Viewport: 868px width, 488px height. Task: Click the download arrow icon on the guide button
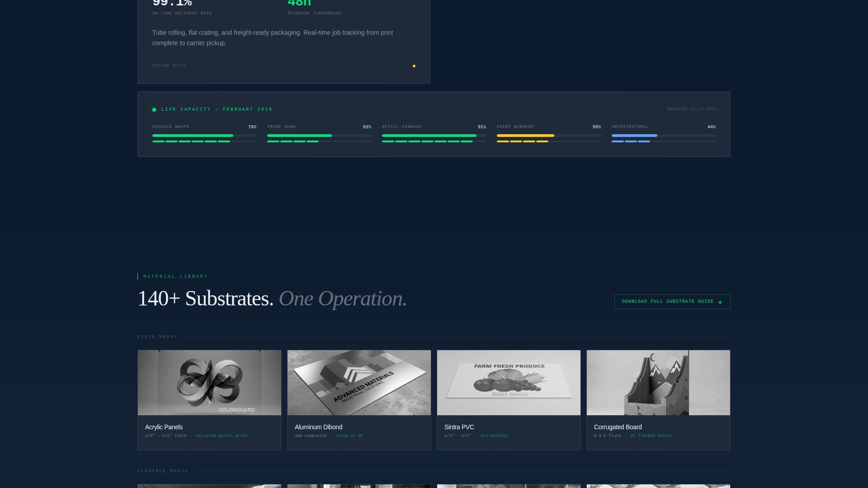point(720,301)
